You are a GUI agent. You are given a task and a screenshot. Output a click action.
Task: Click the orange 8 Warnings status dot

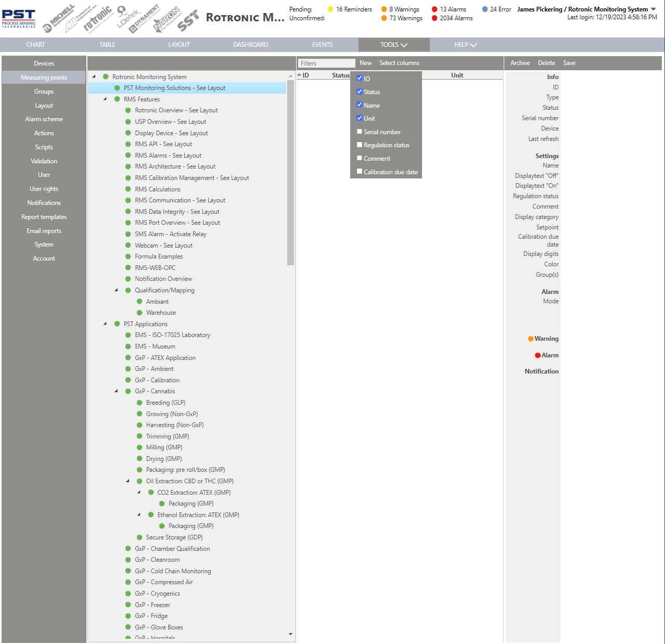tap(384, 9)
